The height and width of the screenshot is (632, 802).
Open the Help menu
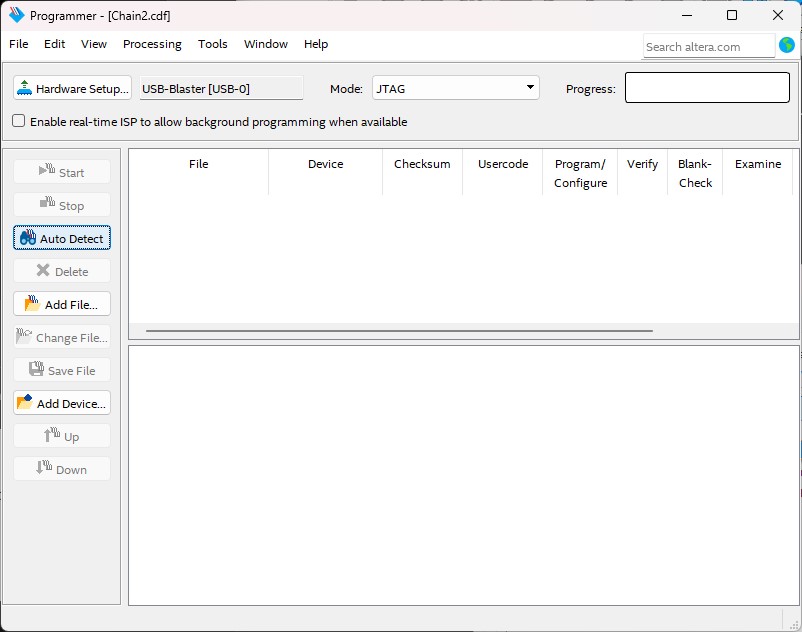pyautogui.click(x=316, y=44)
